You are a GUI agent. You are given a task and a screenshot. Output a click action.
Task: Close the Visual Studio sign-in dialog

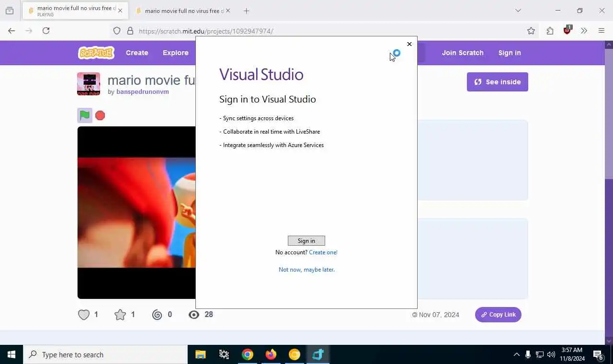tap(409, 44)
